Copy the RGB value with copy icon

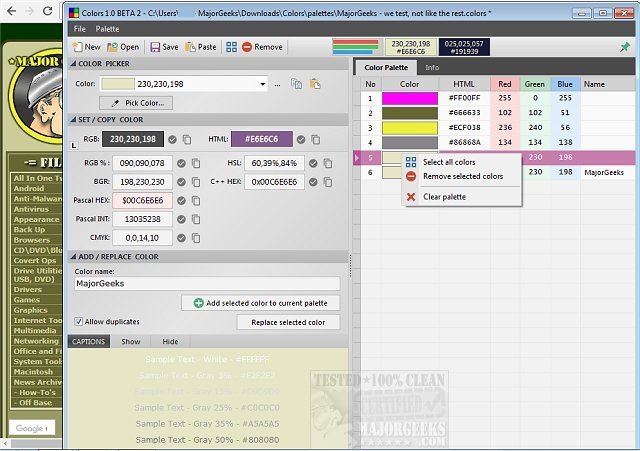point(187,140)
